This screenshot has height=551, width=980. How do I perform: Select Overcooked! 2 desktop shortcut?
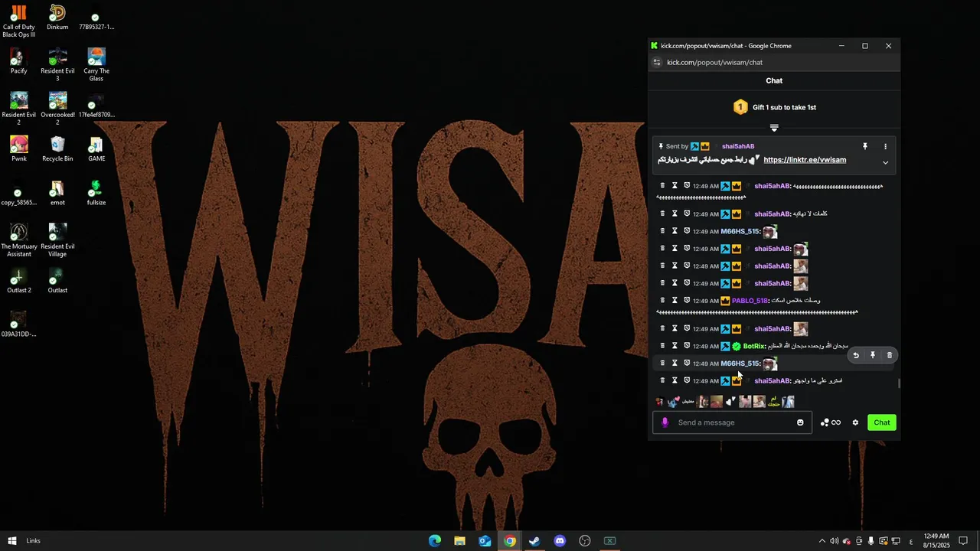coord(57,109)
